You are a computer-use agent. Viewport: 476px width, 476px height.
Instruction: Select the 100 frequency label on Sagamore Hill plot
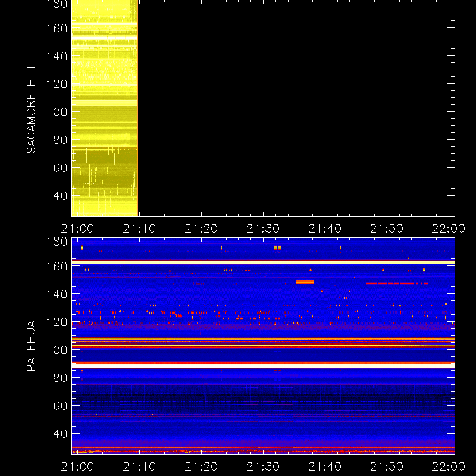click(x=57, y=112)
